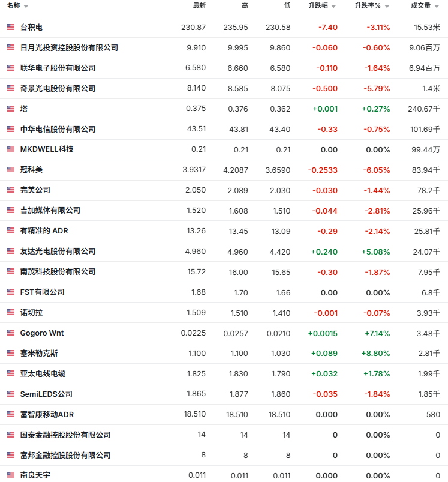This screenshot has width=448, height=482.
Task: Open the Gogoro Wnt stock link
Action: (42, 333)
